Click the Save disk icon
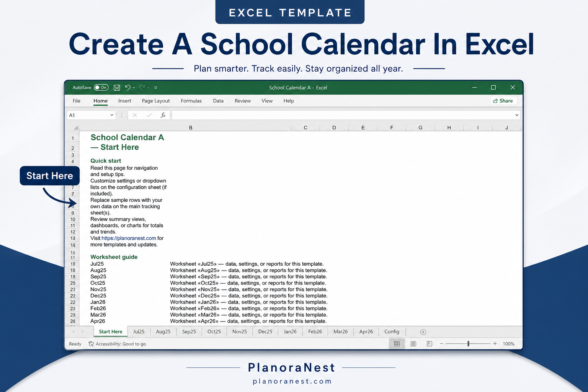The image size is (588, 392). click(117, 88)
